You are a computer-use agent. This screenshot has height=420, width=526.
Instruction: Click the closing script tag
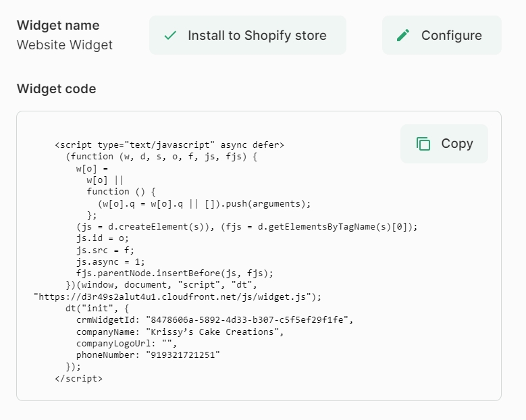pyautogui.click(x=78, y=378)
